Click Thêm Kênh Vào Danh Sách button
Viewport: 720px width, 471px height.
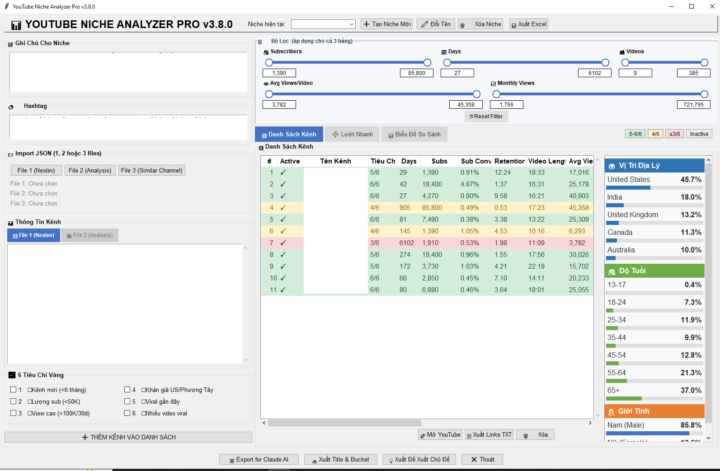128,437
